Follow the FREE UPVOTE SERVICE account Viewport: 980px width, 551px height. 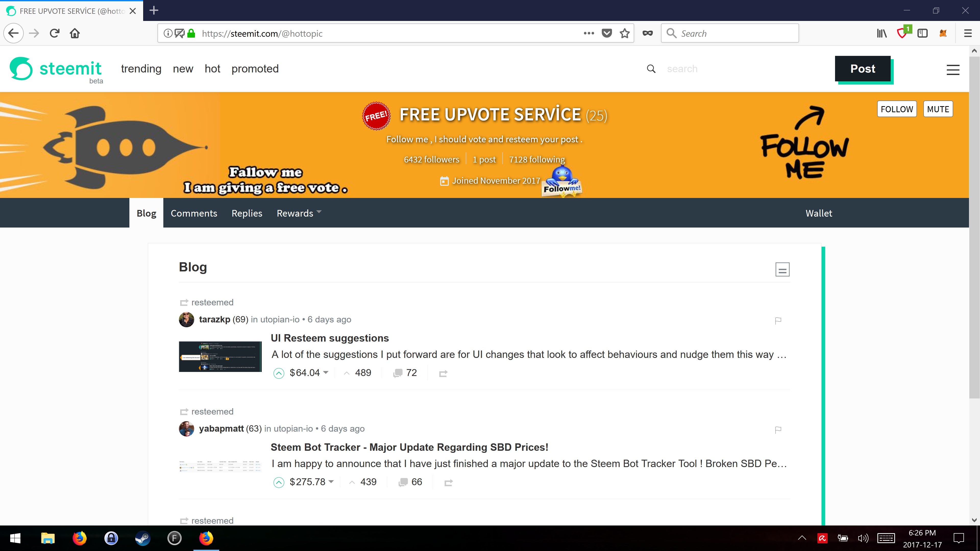897,109
